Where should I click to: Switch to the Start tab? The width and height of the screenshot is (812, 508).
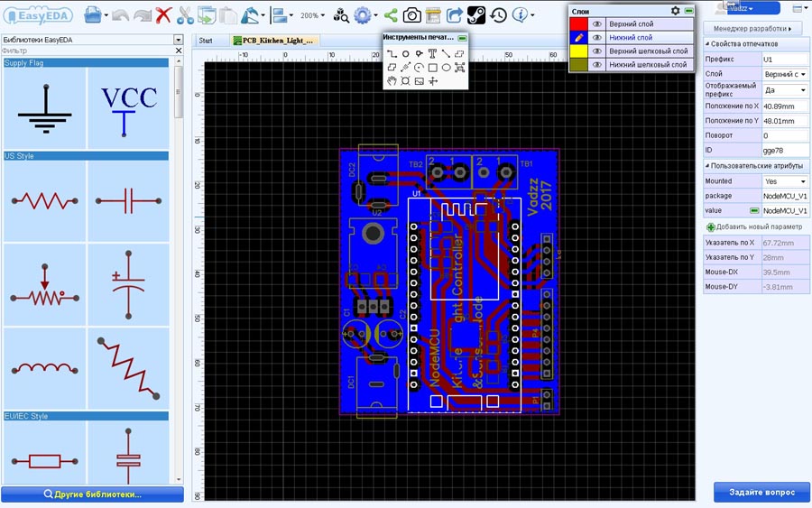coord(206,41)
